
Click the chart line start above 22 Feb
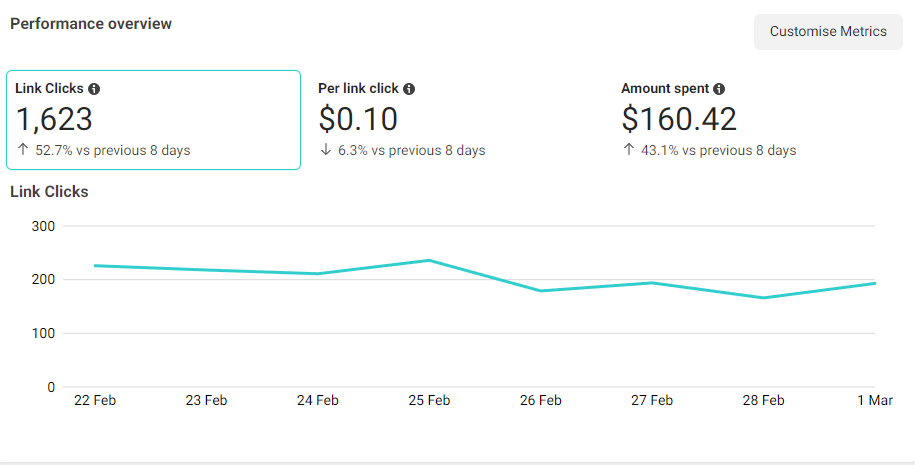pyautogui.click(x=95, y=266)
